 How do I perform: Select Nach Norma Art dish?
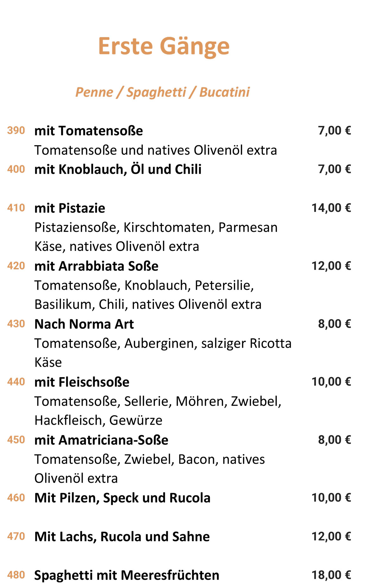tap(84, 324)
